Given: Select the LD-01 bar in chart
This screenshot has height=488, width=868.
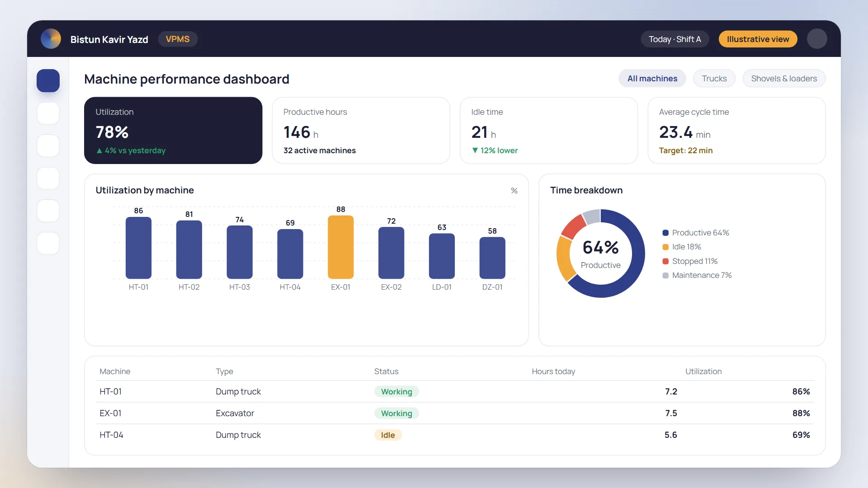Looking at the screenshot, I should [x=442, y=256].
